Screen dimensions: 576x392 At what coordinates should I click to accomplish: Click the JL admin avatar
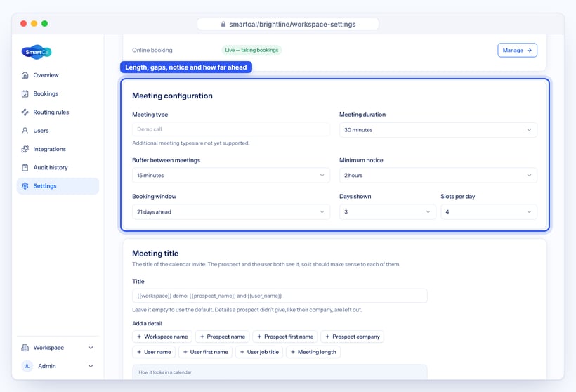click(27, 366)
